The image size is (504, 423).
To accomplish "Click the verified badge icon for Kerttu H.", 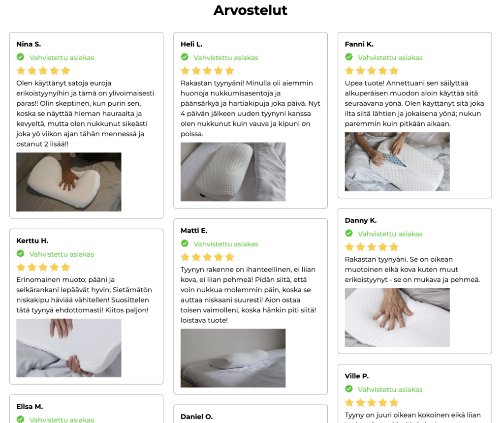I will [x=21, y=254].
